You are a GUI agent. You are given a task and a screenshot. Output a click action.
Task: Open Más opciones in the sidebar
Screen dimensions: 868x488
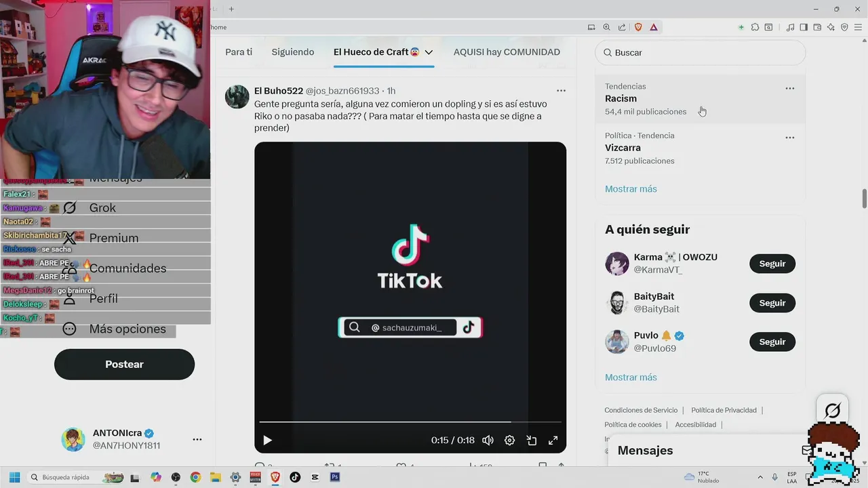tap(114, 329)
